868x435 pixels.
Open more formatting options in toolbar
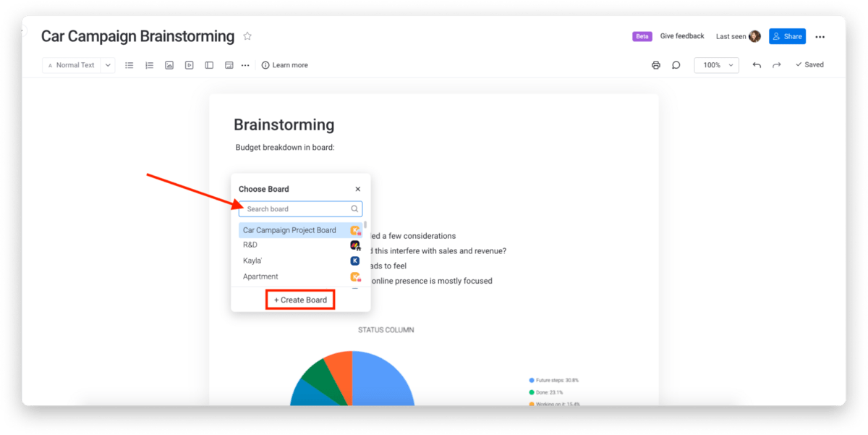[x=245, y=65]
